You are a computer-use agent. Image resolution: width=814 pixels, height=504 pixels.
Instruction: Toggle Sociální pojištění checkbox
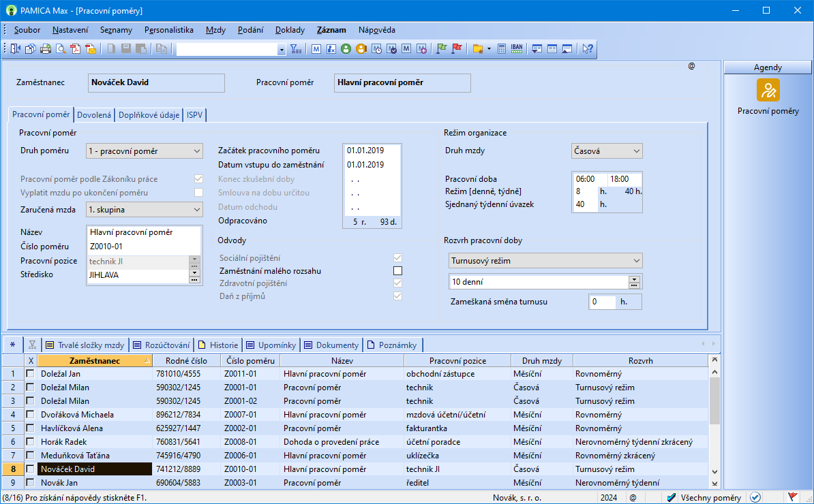click(x=397, y=257)
